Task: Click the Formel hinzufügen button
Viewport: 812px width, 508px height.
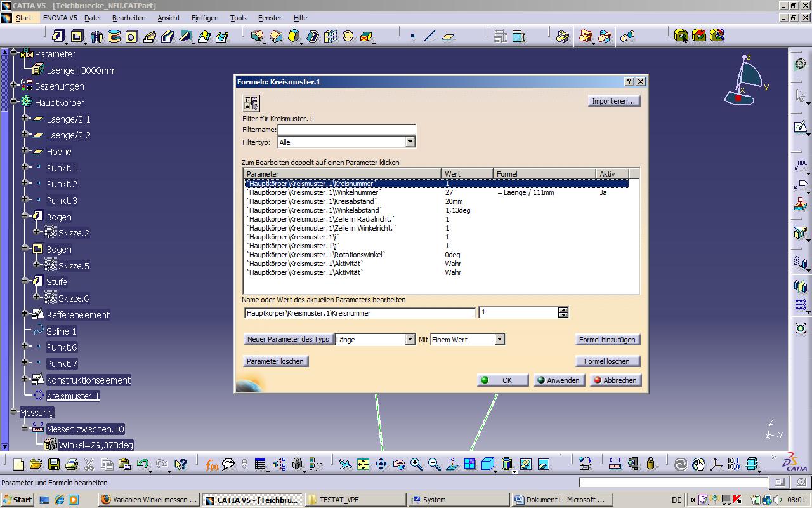Action: pos(607,340)
